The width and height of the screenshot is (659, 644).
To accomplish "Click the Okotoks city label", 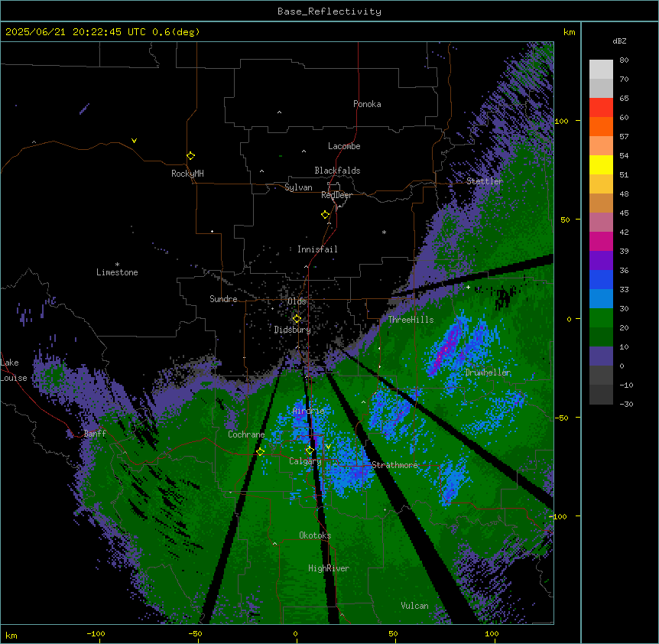I will click(x=315, y=535).
